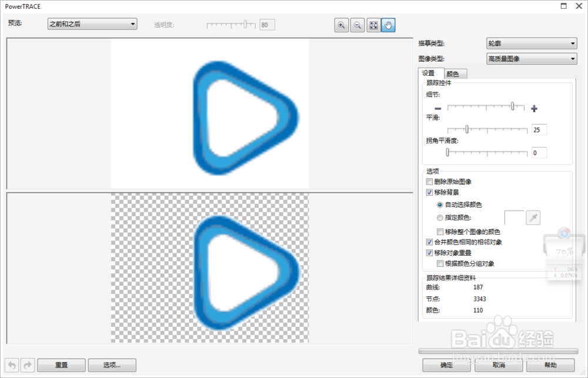This screenshot has width=588, height=378.
Task: Click the 取消 button
Action: pos(499,365)
